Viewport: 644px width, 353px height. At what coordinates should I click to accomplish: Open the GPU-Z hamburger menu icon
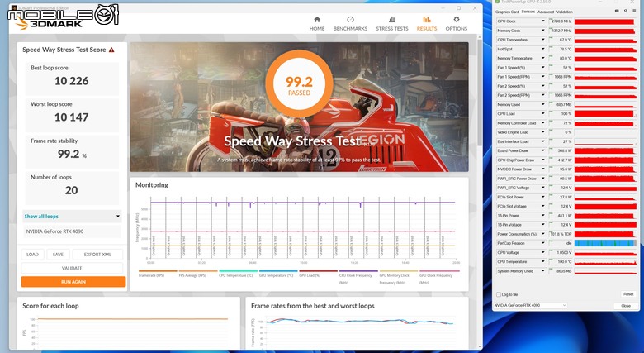[634, 11]
